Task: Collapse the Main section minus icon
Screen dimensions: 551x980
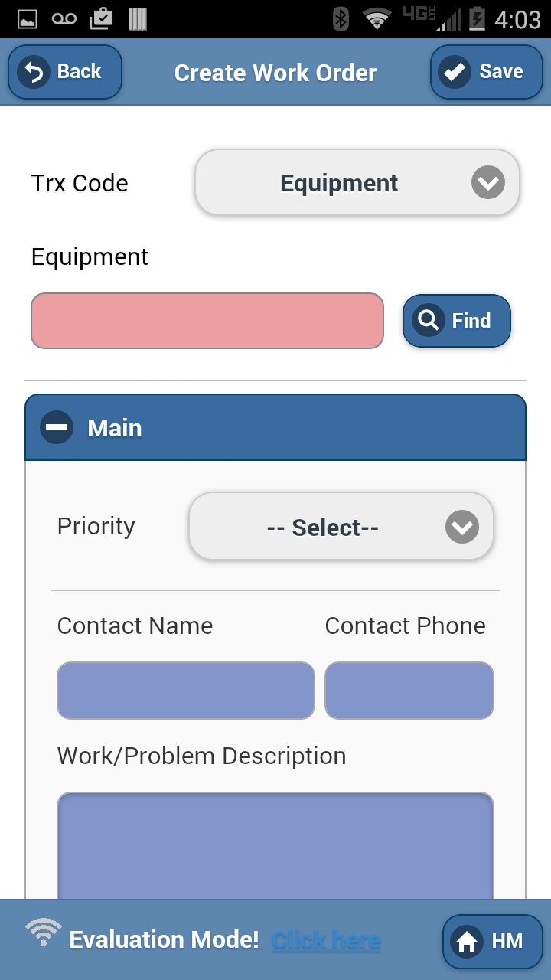Action: (x=57, y=427)
